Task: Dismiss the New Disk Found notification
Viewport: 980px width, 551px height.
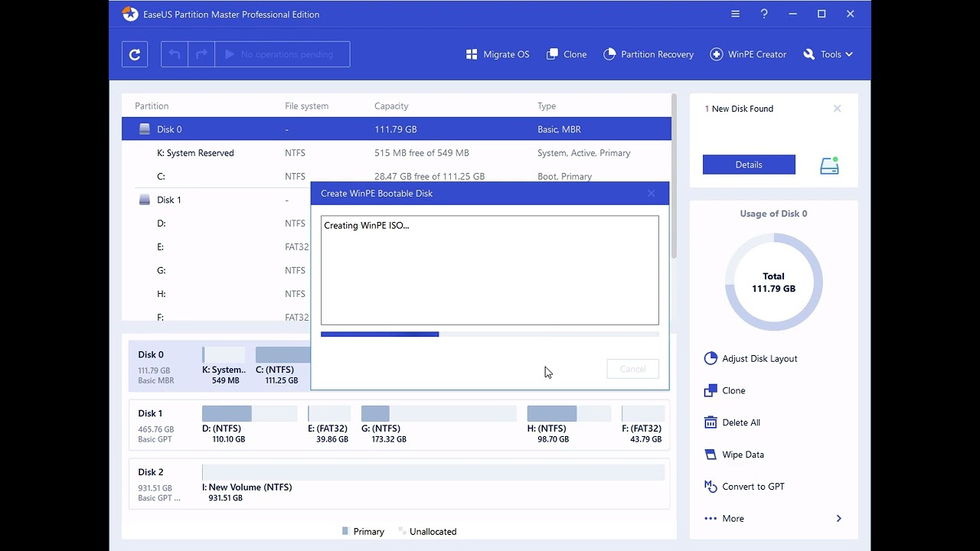Action: [837, 109]
